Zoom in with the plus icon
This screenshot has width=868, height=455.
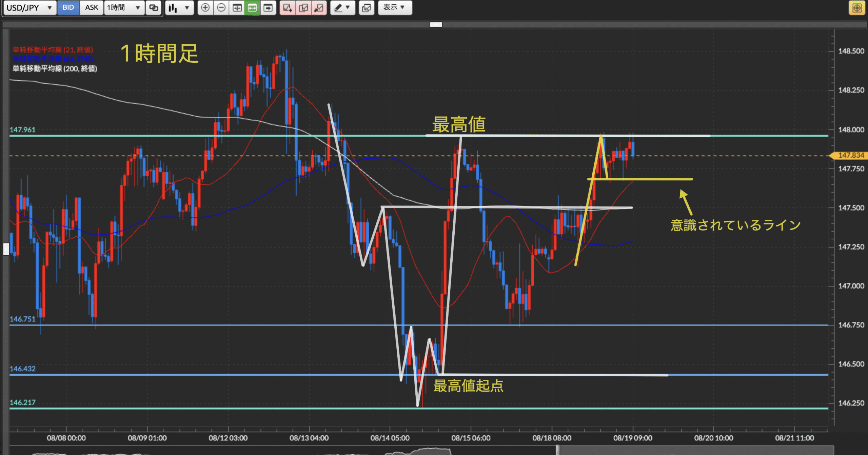[205, 7]
